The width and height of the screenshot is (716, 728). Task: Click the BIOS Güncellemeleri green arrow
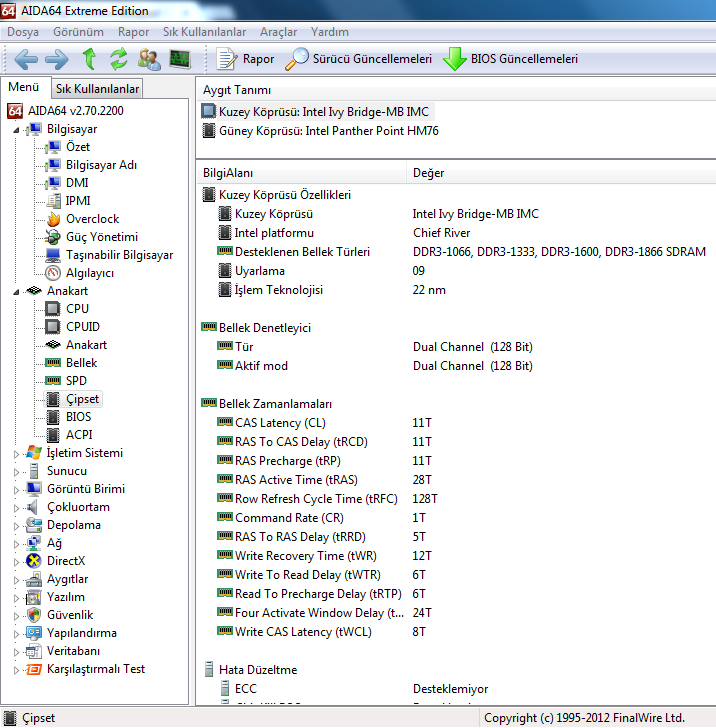456,59
